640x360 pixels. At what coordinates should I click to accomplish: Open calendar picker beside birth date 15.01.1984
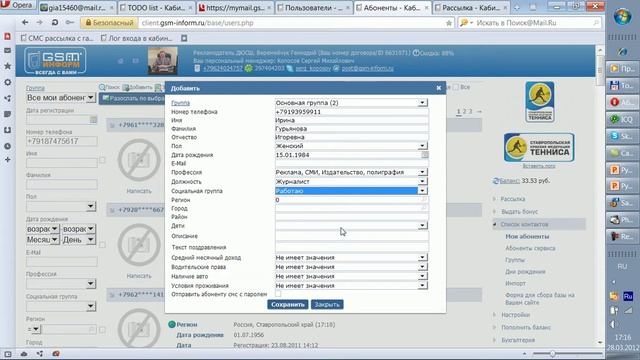click(x=424, y=155)
